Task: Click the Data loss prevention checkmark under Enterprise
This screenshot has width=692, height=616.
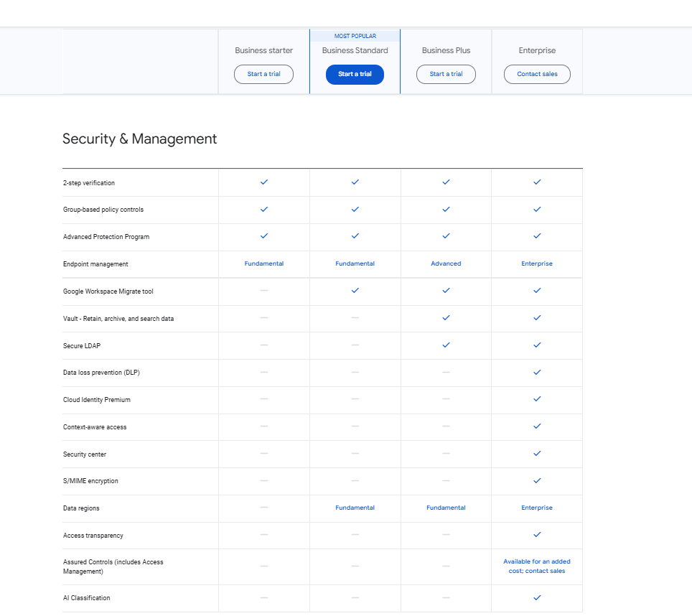Action: click(x=537, y=372)
